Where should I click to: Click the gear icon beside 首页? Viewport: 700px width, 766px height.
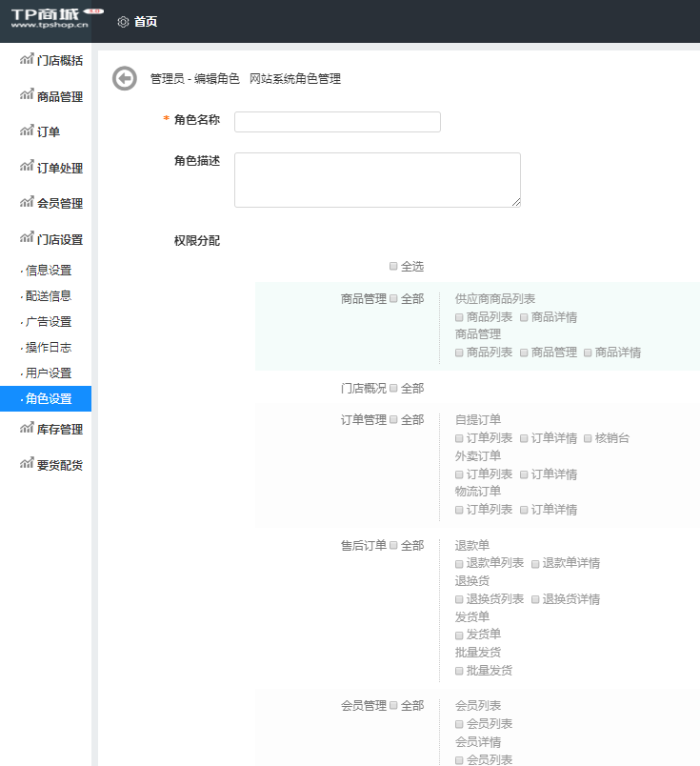coord(123,21)
